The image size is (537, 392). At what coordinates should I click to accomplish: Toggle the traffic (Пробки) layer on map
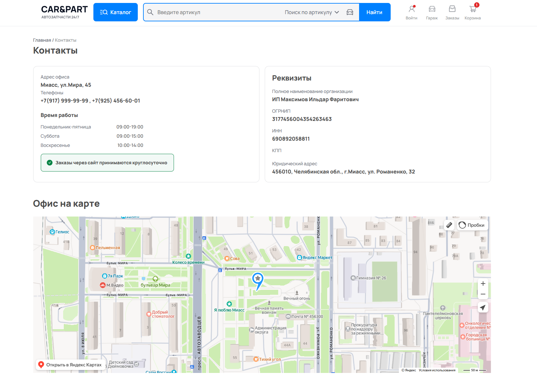[472, 225]
